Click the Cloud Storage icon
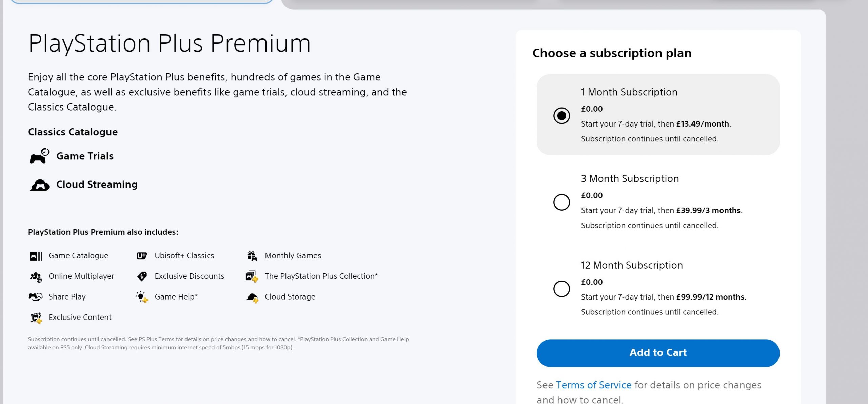Image resolution: width=868 pixels, height=404 pixels. pos(252,296)
